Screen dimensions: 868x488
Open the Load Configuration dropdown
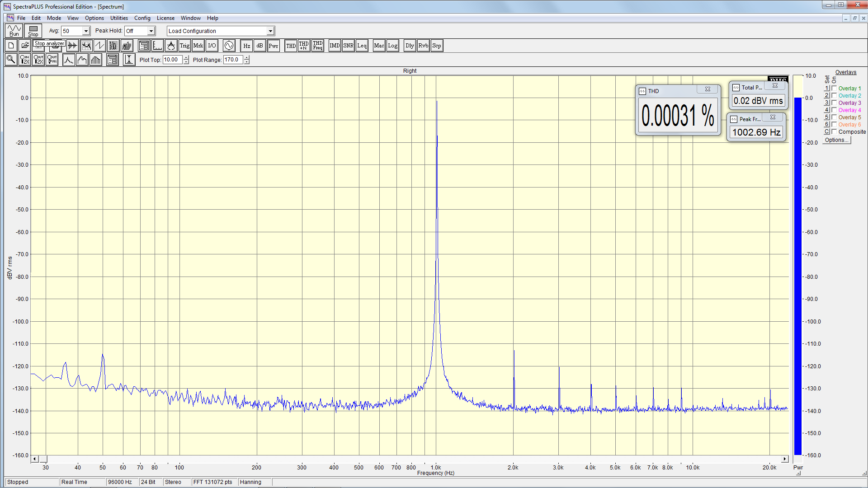coord(270,31)
